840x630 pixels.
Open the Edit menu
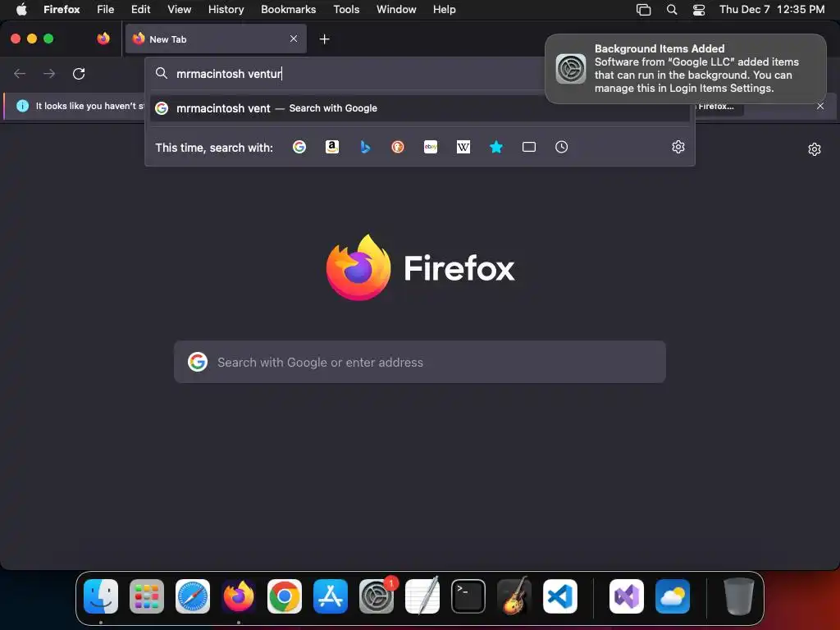coord(140,9)
